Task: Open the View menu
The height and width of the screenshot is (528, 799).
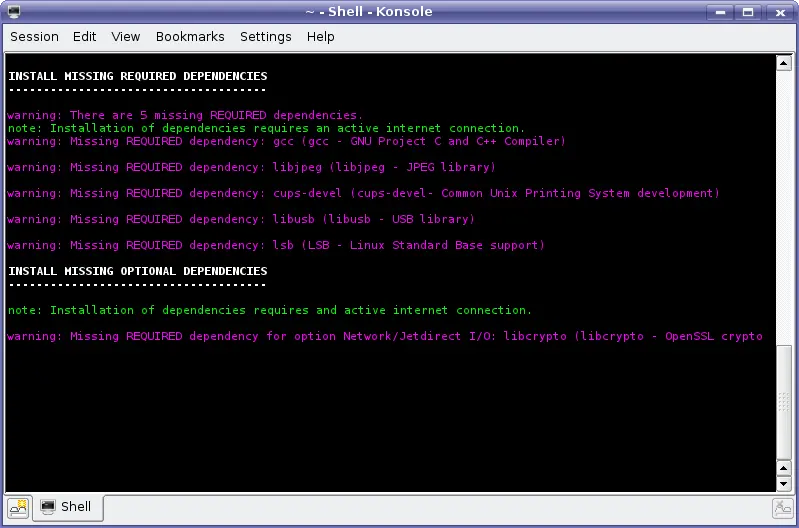Action: [x=125, y=37]
